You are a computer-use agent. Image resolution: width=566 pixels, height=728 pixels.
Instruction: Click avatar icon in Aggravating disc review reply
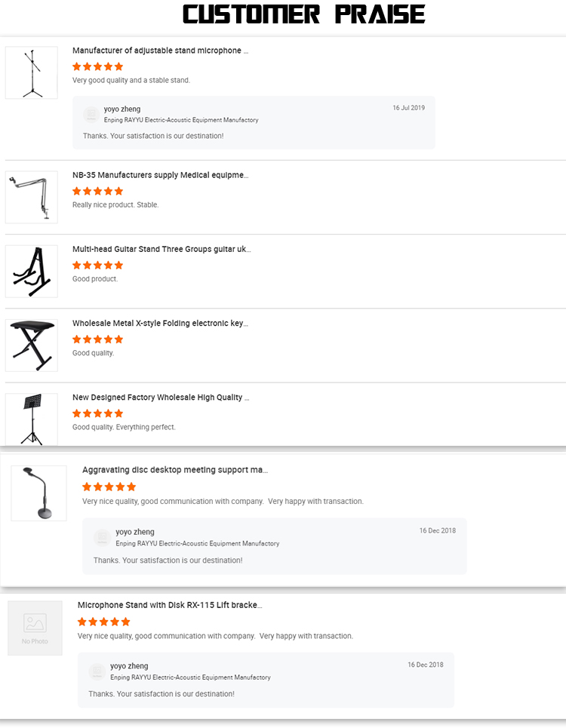click(103, 538)
